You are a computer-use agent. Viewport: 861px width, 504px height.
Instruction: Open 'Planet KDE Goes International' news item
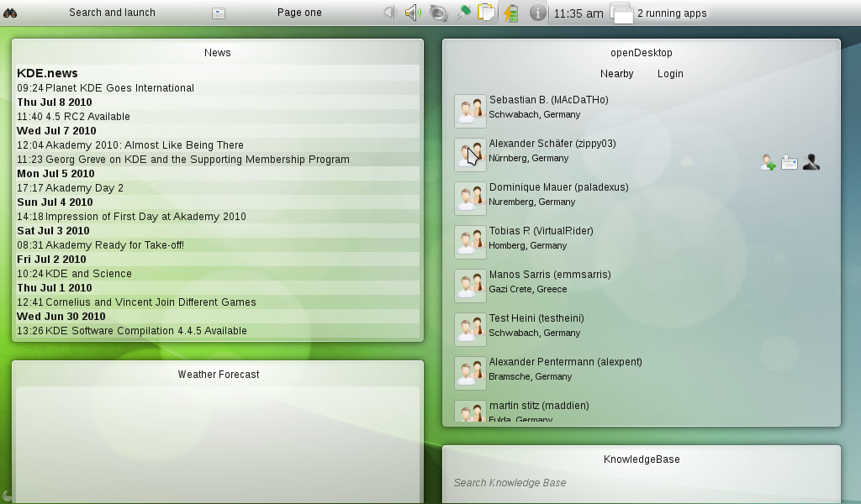click(119, 88)
